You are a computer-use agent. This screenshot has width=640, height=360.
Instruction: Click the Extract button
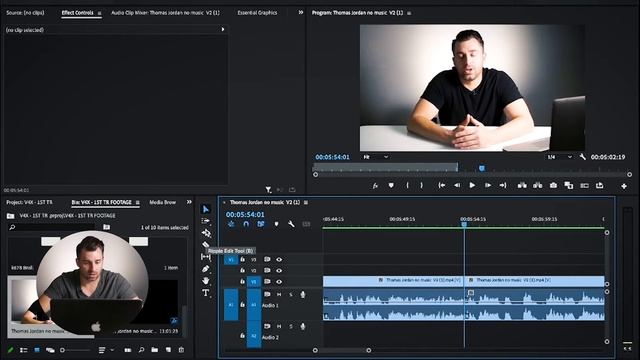tap(538, 185)
